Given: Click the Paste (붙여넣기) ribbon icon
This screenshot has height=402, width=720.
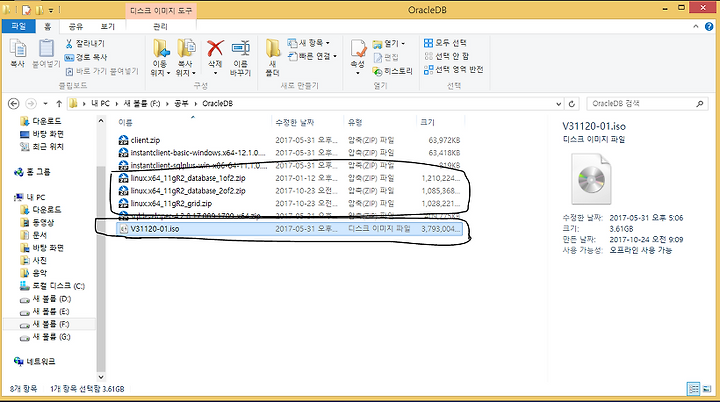Looking at the screenshot, I should click(x=46, y=54).
